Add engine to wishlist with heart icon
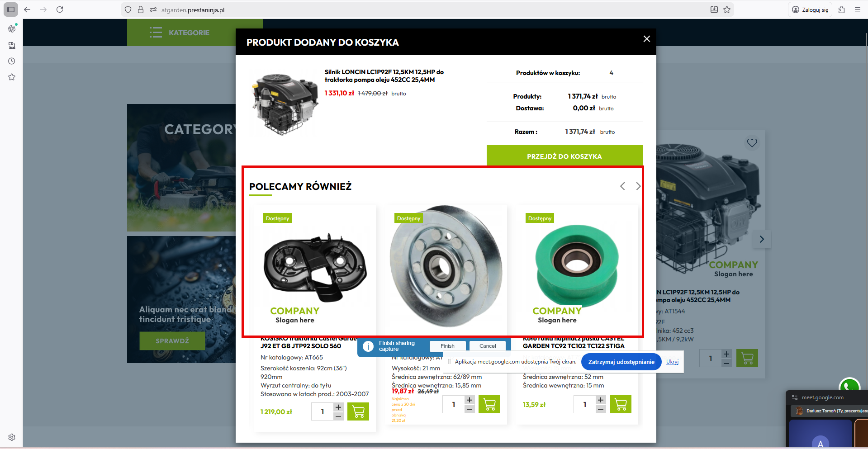This screenshot has width=868, height=449. (752, 143)
